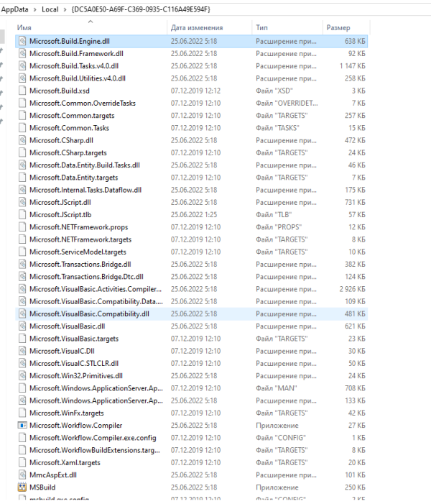This screenshot has height=504, width=431.
Task: Click the Файл "OVERRIDET... type cell
Action: pos(287,103)
